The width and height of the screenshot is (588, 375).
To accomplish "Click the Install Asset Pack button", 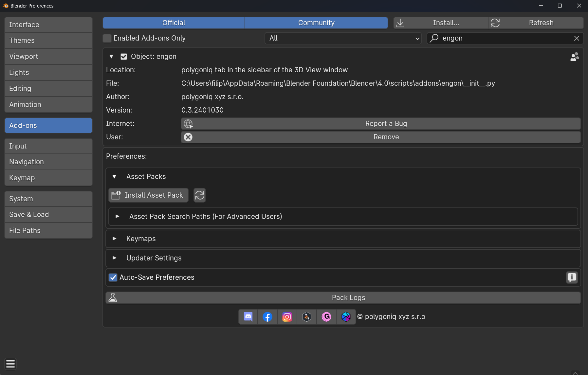I will tap(148, 195).
